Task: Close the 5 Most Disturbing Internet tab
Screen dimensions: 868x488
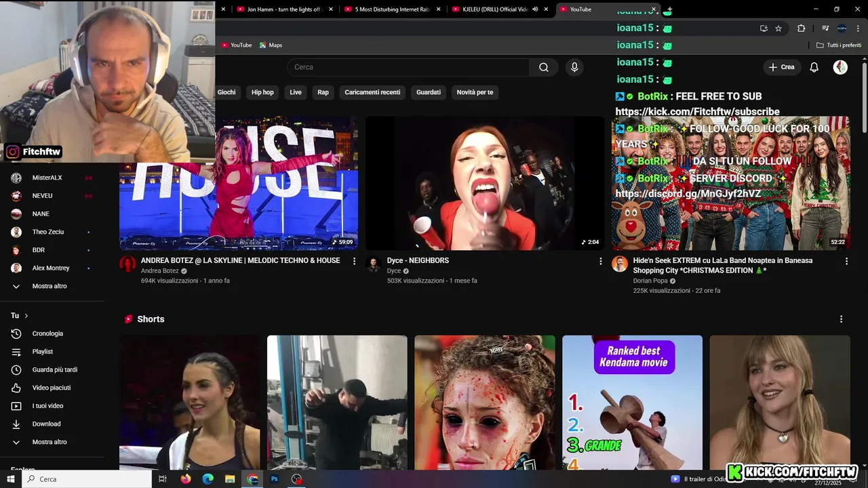Action: click(438, 9)
